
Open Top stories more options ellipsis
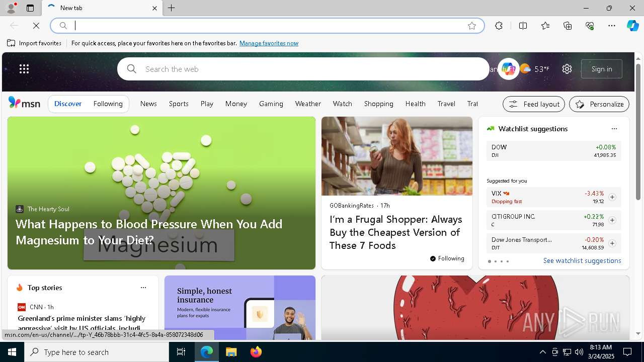(x=143, y=288)
